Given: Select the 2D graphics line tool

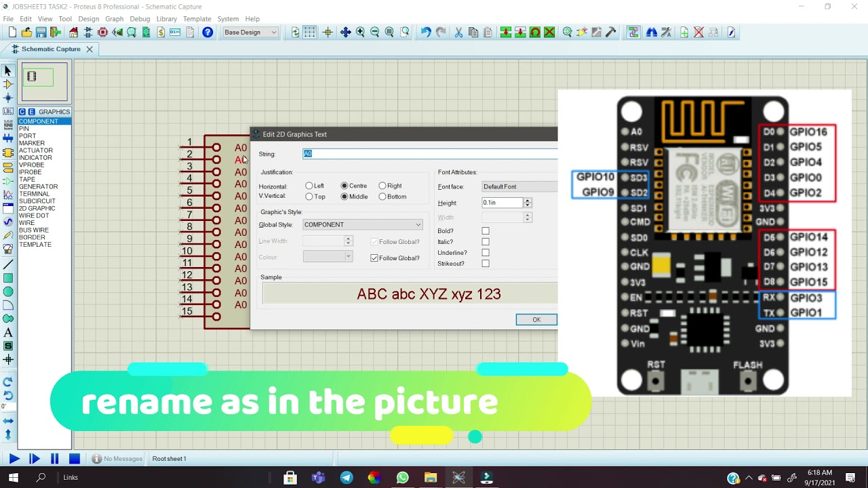Looking at the screenshot, I should [x=8, y=264].
